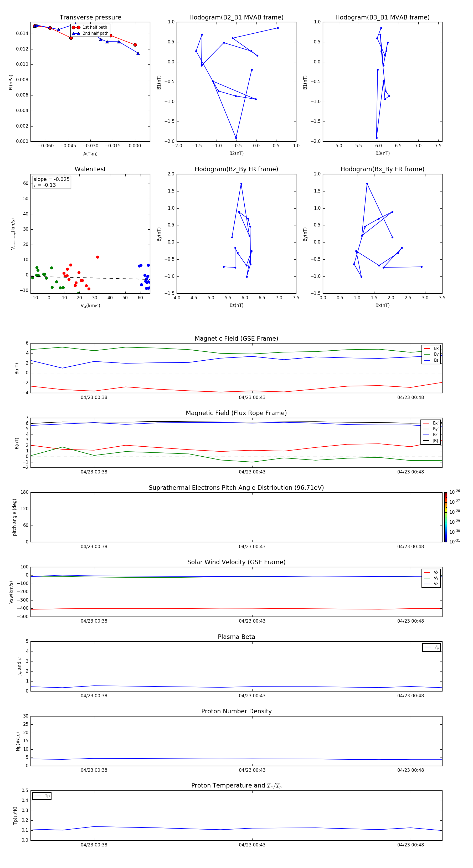
Task: Click the Bx(nT) axis label
Action: (382, 305)
